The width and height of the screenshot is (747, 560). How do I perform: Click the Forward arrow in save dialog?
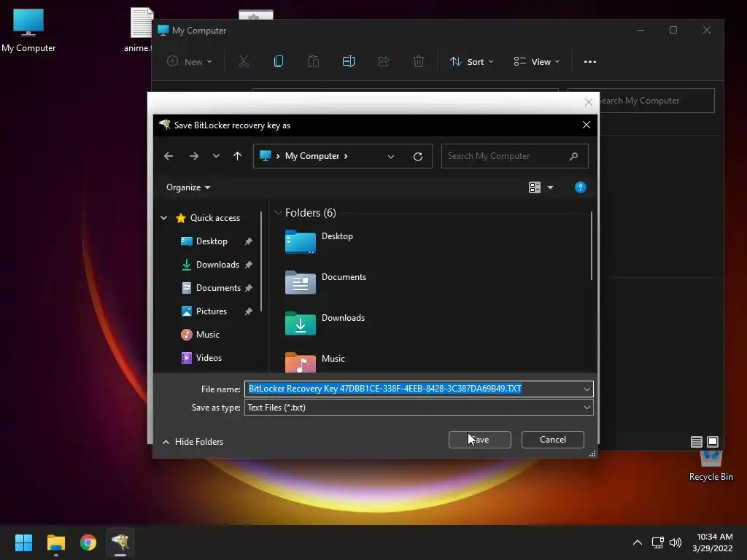(193, 156)
